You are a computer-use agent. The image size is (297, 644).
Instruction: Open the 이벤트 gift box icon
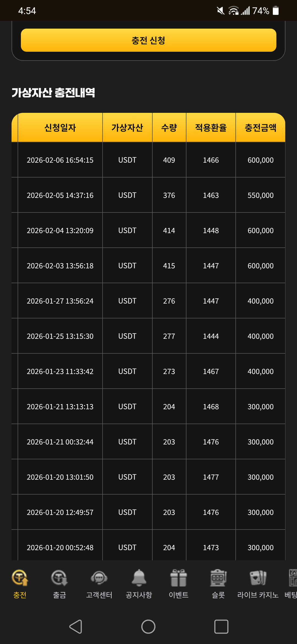click(x=178, y=577)
